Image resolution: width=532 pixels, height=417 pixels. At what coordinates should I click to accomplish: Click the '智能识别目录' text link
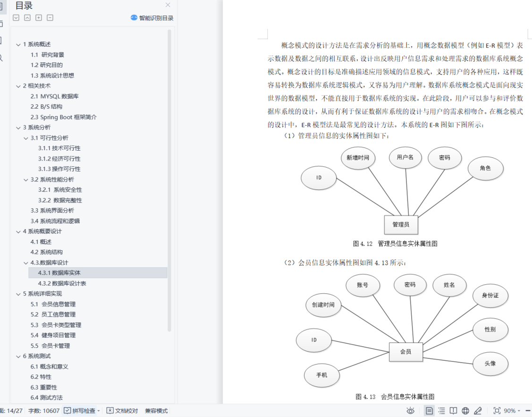(156, 18)
